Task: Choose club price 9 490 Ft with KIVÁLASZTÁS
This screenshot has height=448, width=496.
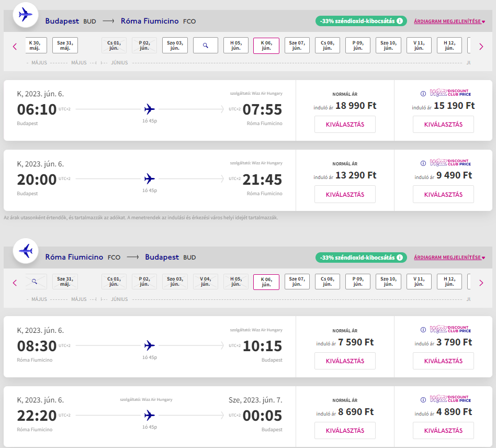Action: click(x=443, y=194)
